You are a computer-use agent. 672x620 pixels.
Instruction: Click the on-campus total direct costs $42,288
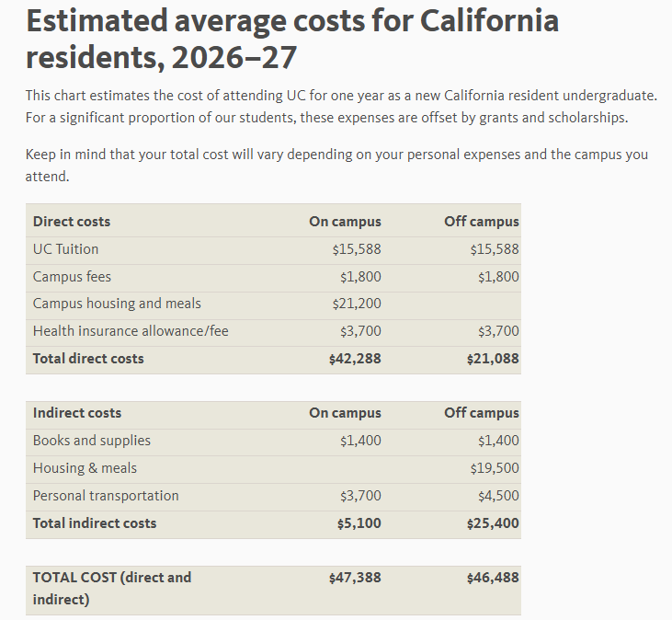[x=355, y=359]
